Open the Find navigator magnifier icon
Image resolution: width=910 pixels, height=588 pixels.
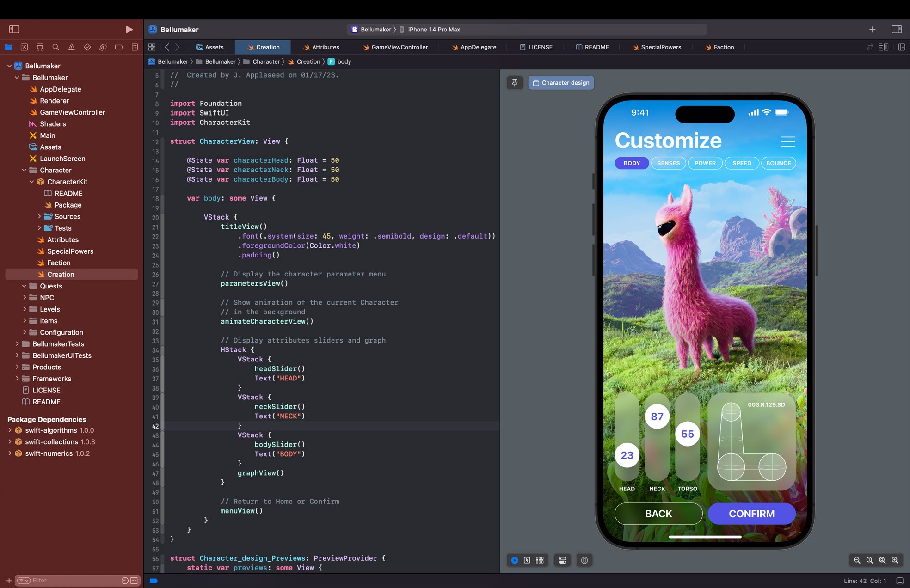click(56, 47)
